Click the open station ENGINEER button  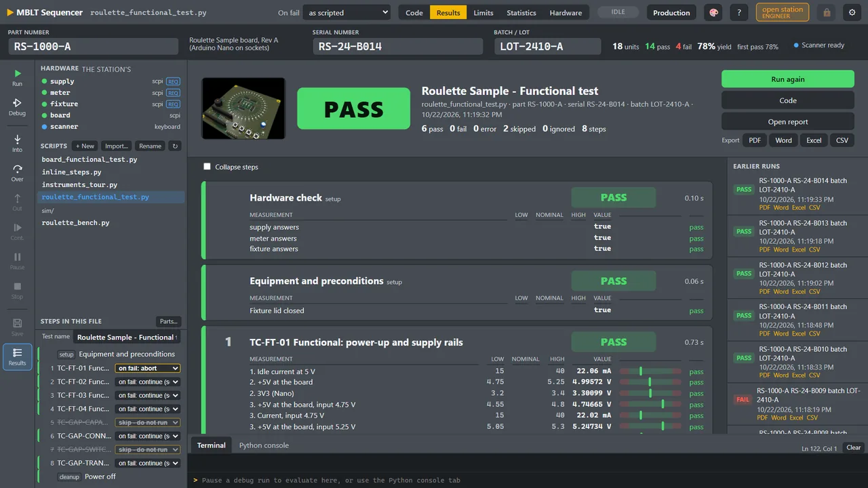point(782,12)
